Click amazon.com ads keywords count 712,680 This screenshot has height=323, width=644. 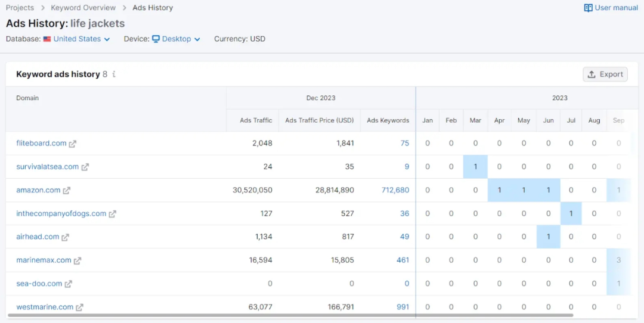[x=395, y=190]
